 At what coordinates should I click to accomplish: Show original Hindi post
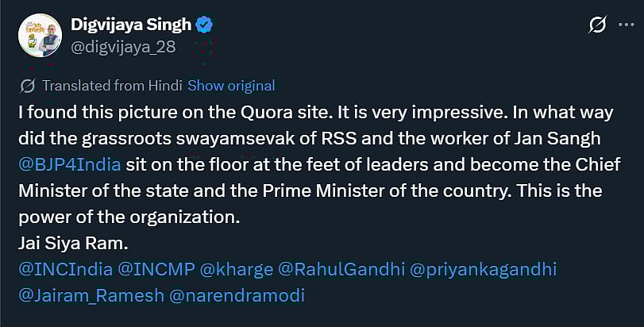pyautogui.click(x=231, y=86)
